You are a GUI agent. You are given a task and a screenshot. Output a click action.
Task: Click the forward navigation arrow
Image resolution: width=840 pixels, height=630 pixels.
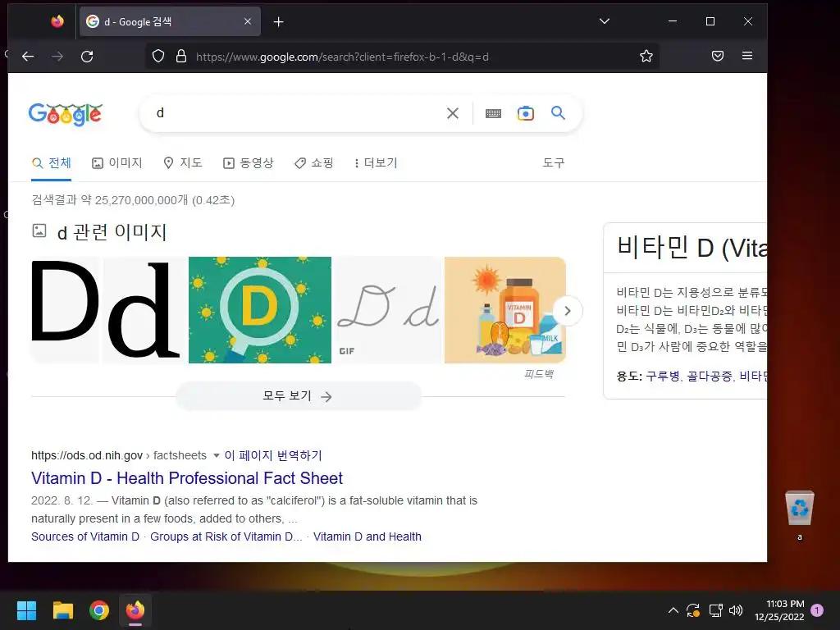pyautogui.click(x=57, y=57)
